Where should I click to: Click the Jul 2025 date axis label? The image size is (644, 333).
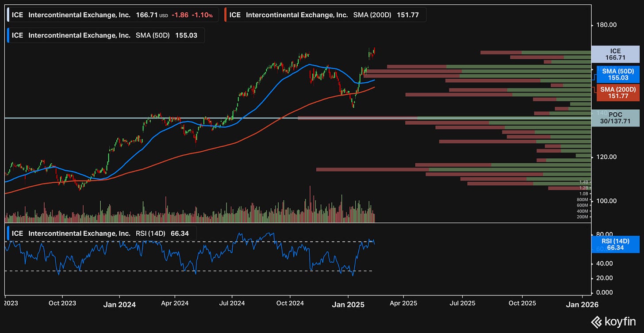pos(463,304)
